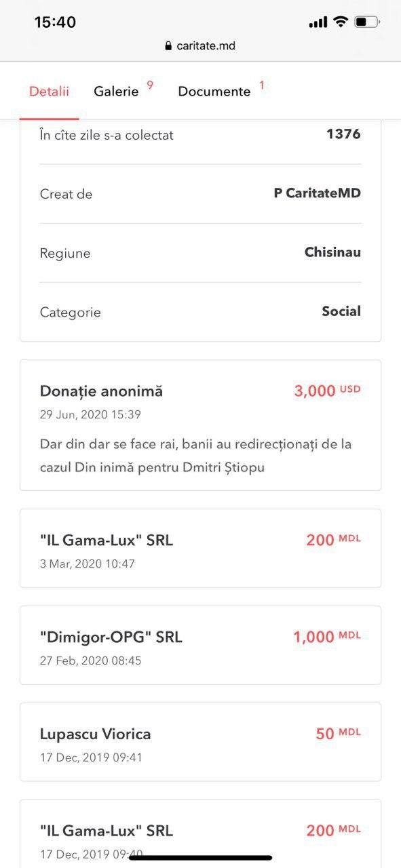401x868 pixels.
Task: Switch to the Galerie tab
Action: tap(116, 91)
